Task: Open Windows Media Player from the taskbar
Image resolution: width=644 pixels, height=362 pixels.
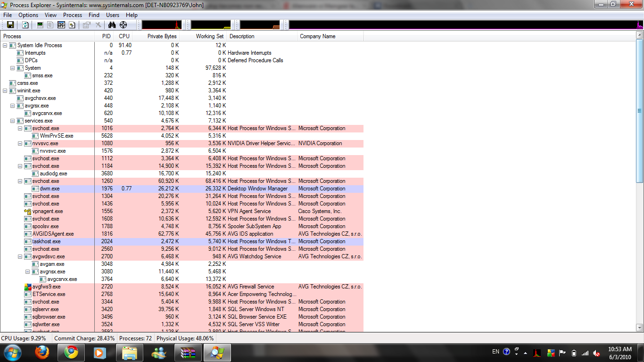Action: (x=100, y=352)
